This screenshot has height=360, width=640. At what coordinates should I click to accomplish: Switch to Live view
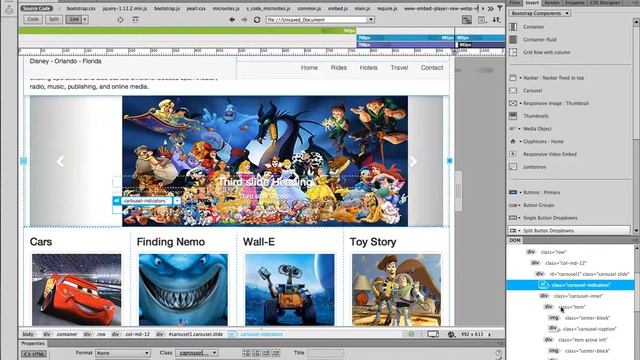click(x=73, y=19)
